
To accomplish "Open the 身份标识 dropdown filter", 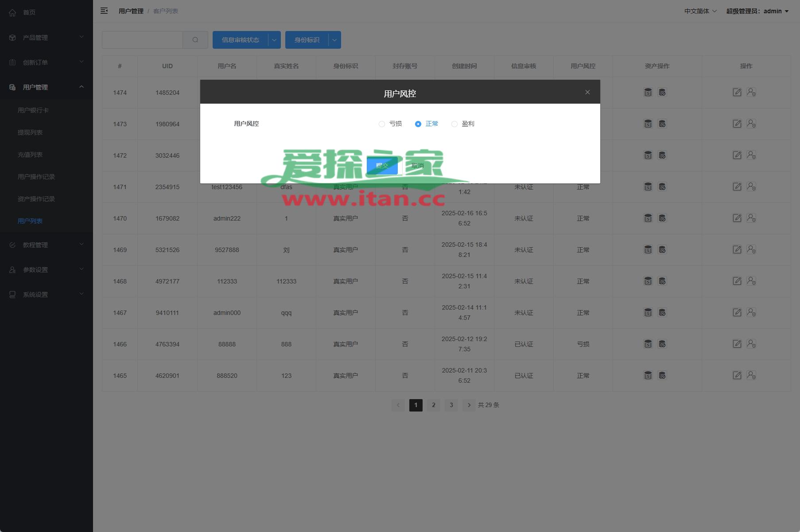I will pyautogui.click(x=313, y=40).
